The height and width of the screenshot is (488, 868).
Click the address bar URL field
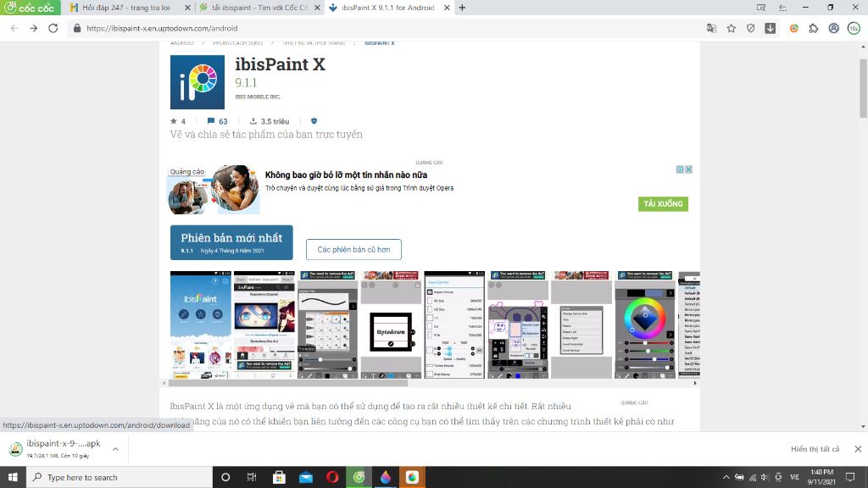click(x=387, y=28)
